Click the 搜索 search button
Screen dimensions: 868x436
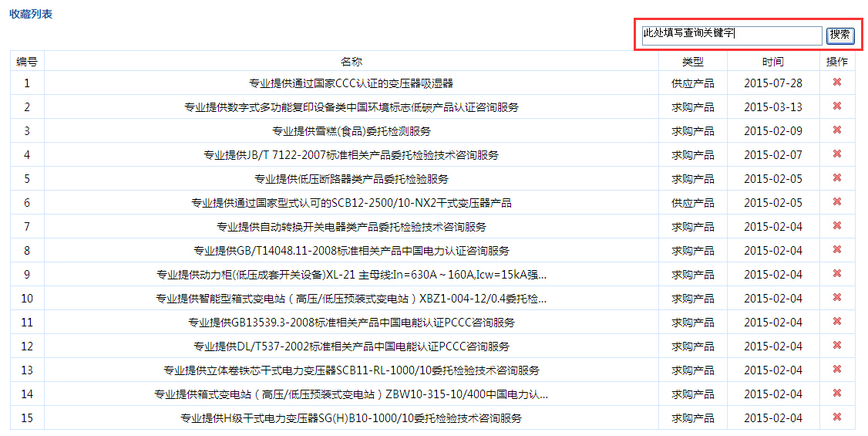(839, 35)
